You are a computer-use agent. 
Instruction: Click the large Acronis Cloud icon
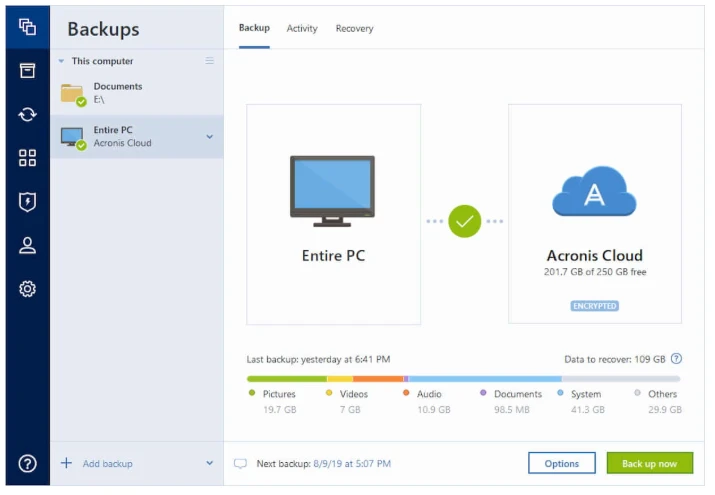tap(594, 191)
